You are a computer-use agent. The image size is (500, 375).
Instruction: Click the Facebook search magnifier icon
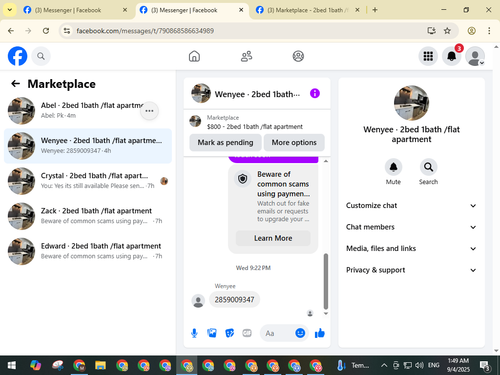[x=41, y=56]
